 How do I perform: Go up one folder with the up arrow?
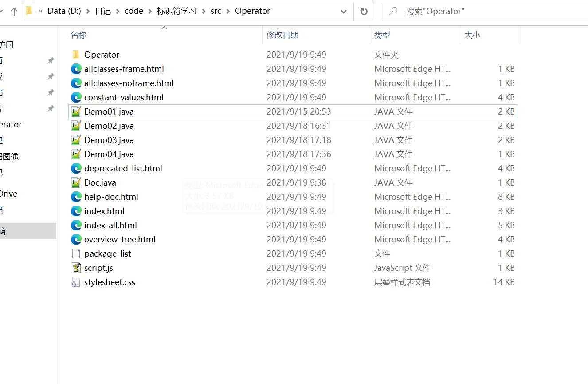[14, 12]
